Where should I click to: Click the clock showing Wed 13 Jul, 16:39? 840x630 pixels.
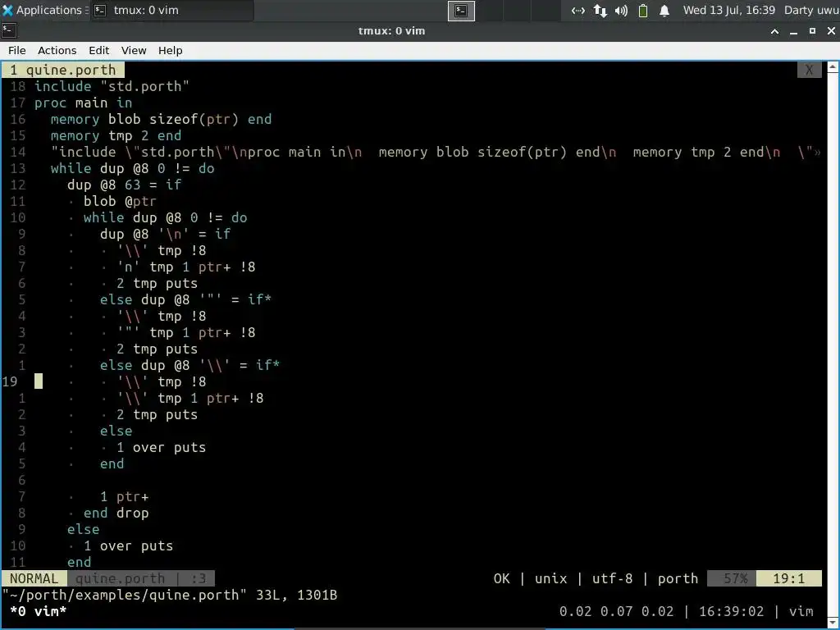[x=729, y=10]
